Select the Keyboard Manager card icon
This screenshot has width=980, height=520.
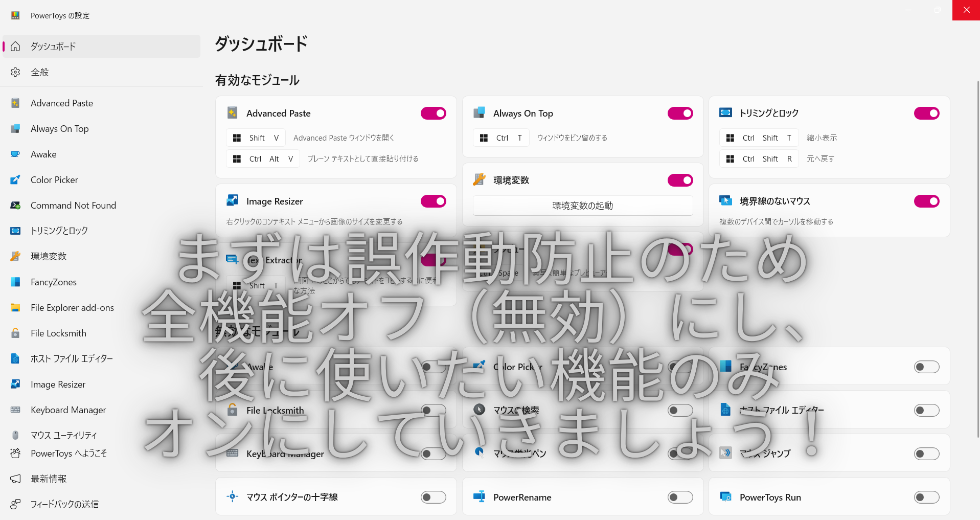point(233,453)
